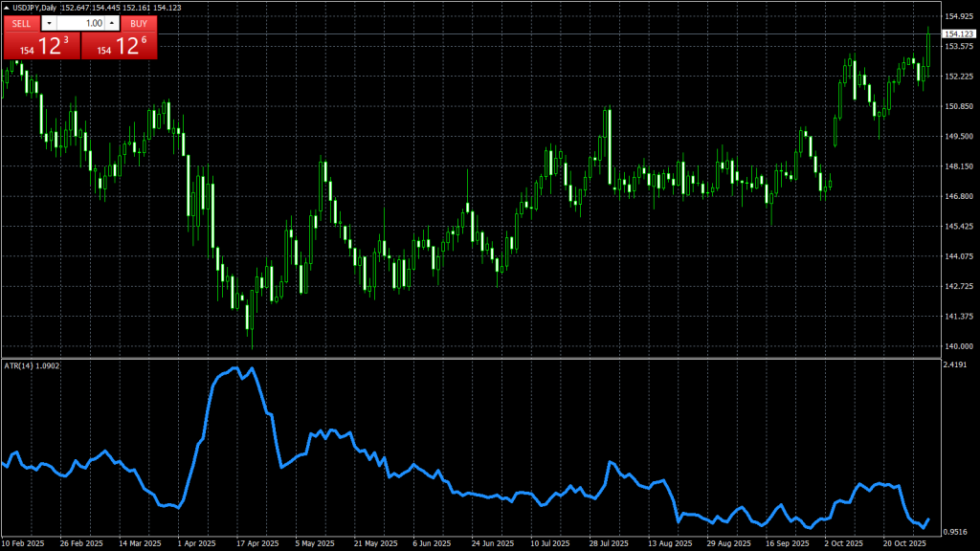Click the blue ATR line's highest peak
Viewport: 980px width, 551px height.
[252, 368]
